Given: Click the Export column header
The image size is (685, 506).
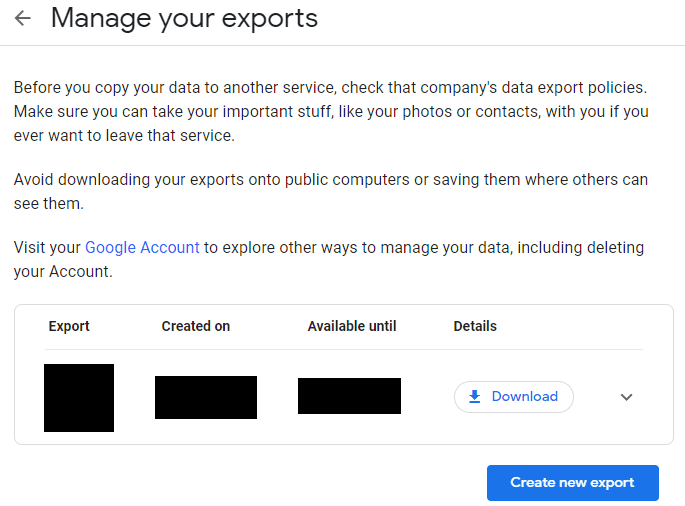Looking at the screenshot, I should (69, 326).
